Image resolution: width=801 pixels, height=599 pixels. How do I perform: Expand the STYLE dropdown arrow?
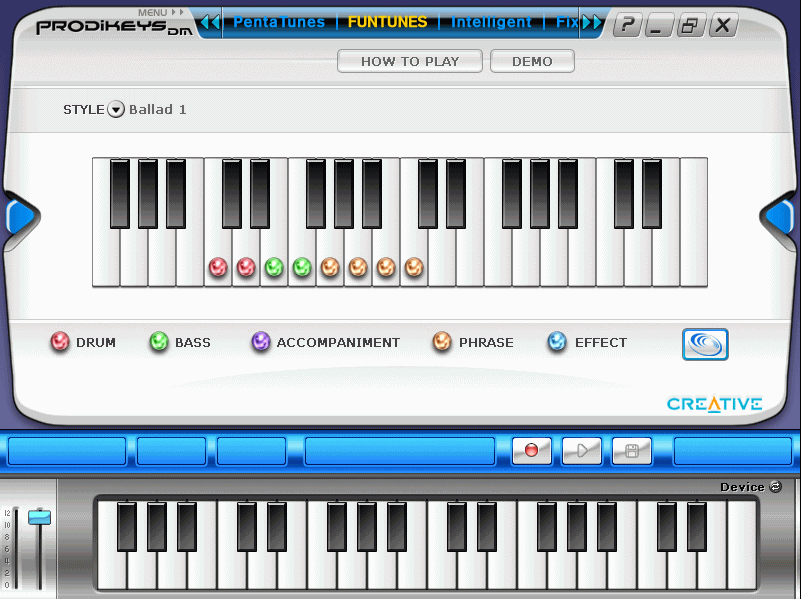(x=116, y=109)
